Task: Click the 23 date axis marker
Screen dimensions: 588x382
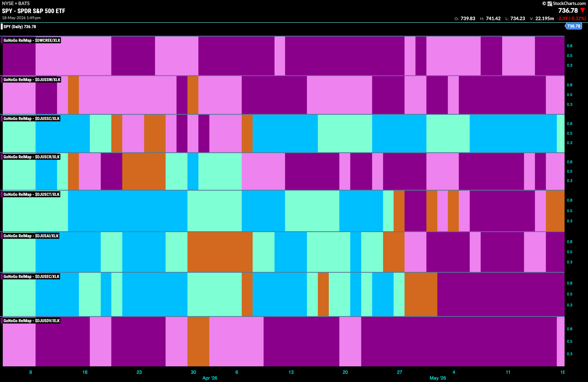Action: click(x=139, y=372)
